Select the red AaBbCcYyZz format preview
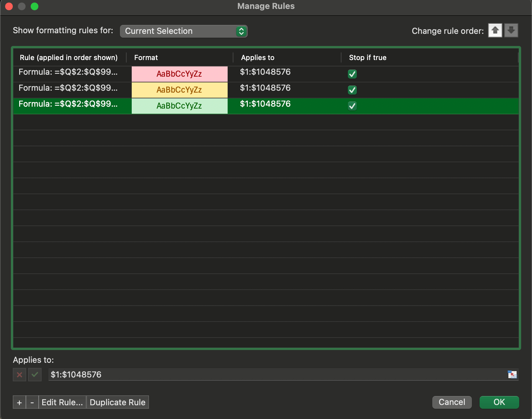 [x=179, y=74]
